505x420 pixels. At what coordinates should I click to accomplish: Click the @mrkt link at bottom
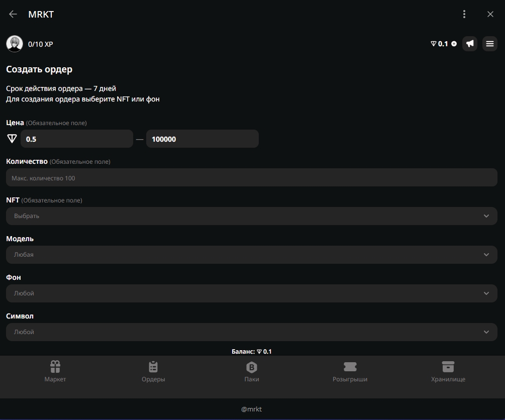(x=251, y=409)
